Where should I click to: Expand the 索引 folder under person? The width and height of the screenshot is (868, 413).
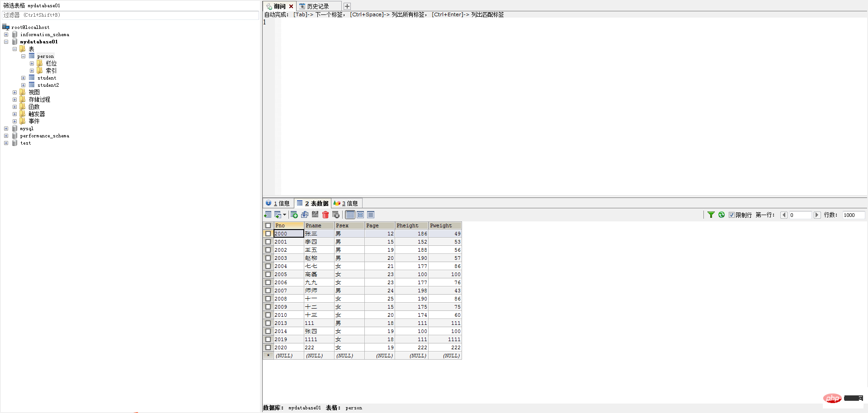pyautogui.click(x=32, y=70)
